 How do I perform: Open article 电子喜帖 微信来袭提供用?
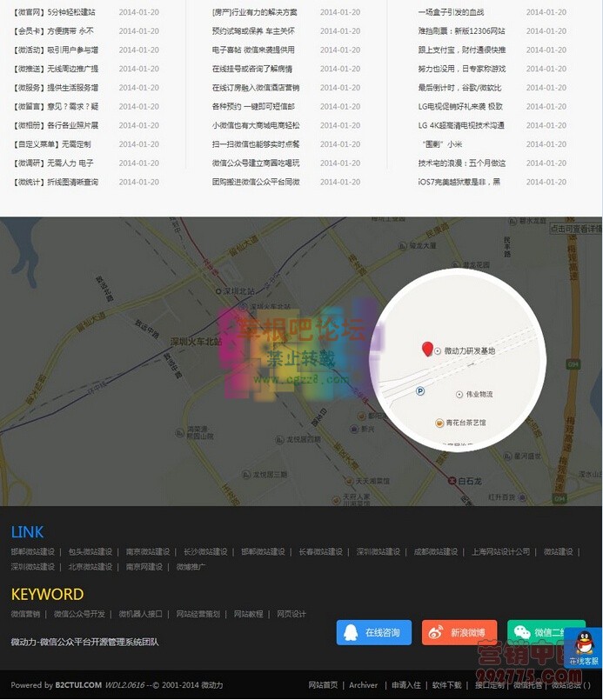(253, 50)
